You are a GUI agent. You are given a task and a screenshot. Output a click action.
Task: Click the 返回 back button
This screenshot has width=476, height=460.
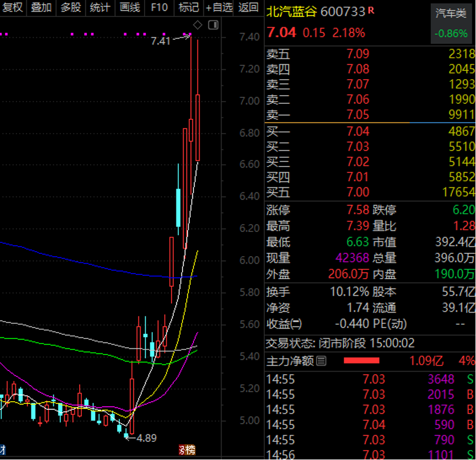[248, 7]
